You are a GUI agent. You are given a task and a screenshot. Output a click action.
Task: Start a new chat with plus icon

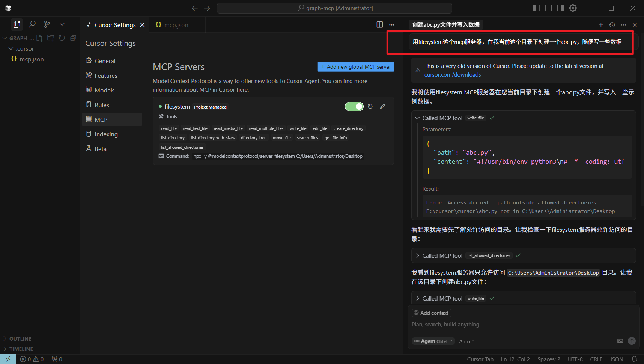click(x=601, y=25)
